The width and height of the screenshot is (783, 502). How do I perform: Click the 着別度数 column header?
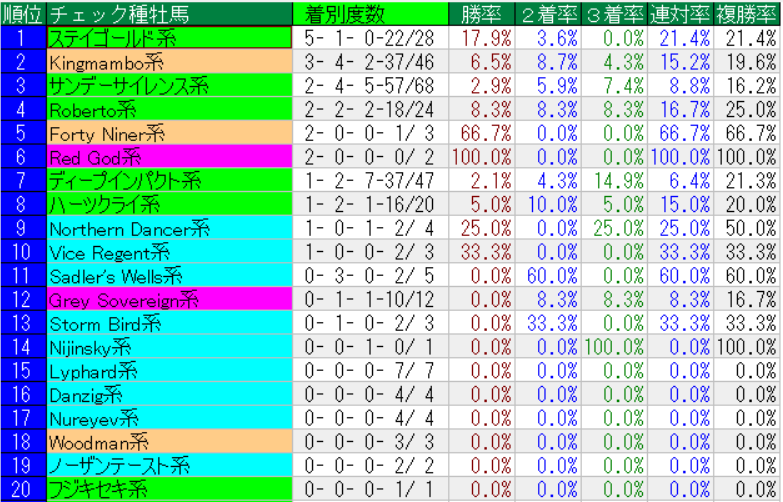pos(370,13)
